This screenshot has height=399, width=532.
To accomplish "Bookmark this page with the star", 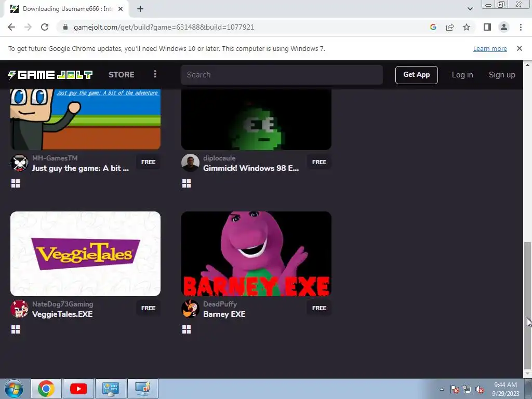I will tap(467, 27).
